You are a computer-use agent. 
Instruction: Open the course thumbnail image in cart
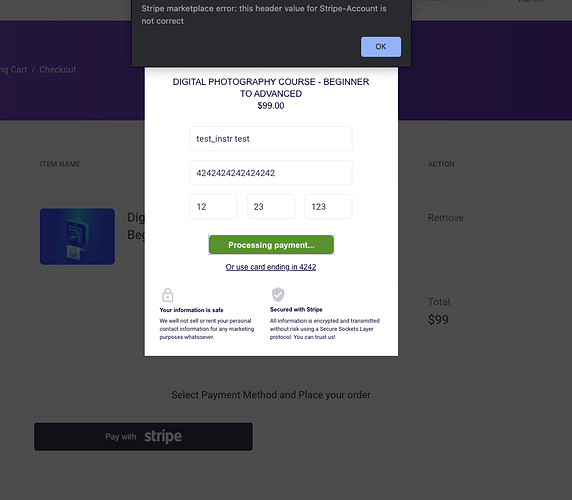[77, 236]
